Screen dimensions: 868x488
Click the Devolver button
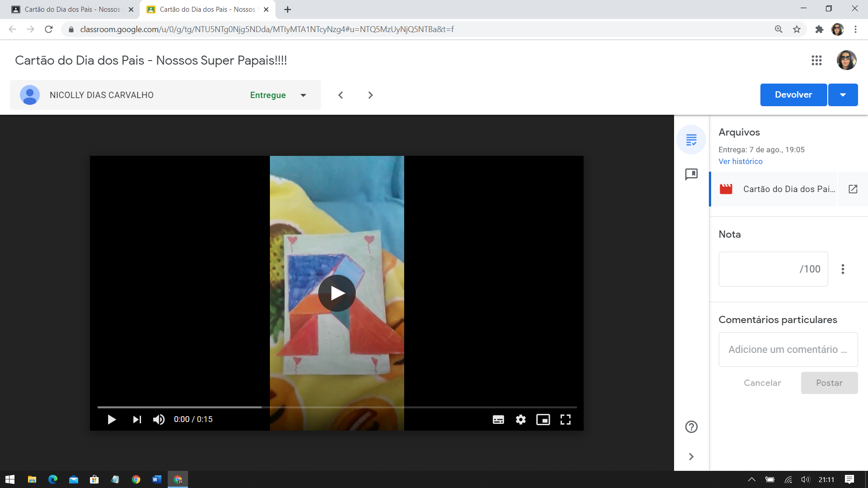[x=793, y=95]
